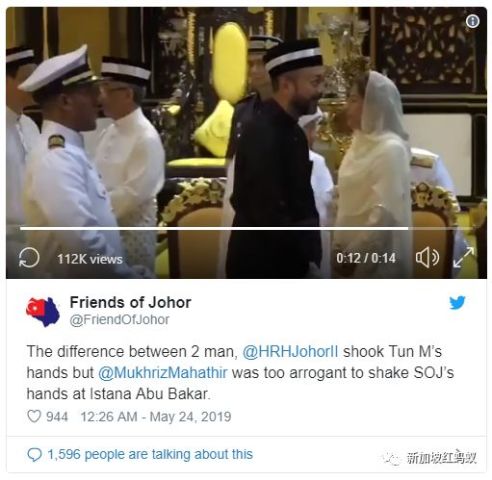The image size is (492, 480).
Task: Click the speech bubble reply icon
Action: (x=34, y=455)
